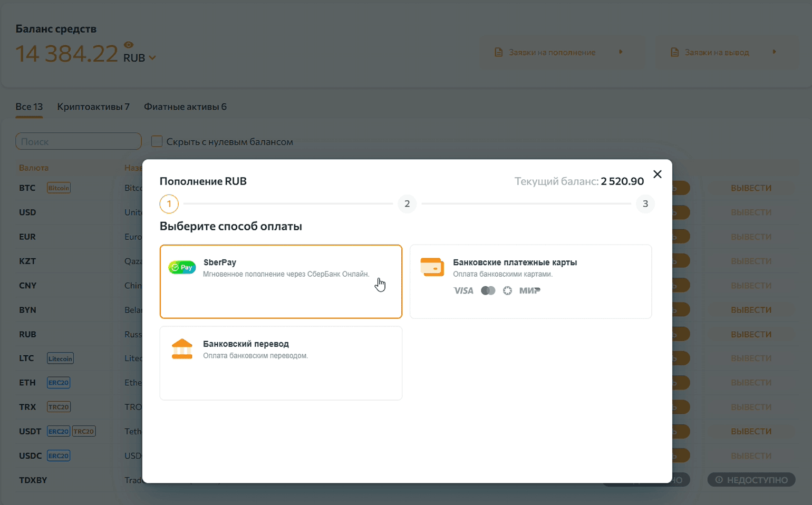Click the bank building icon
The image size is (812, 505).
182,349
